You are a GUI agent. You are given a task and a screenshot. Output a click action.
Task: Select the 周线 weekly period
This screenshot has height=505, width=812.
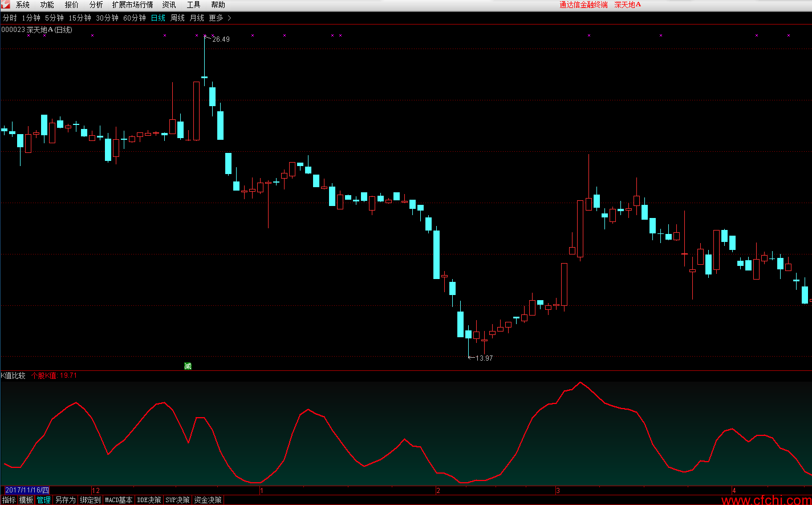point(177,18)
